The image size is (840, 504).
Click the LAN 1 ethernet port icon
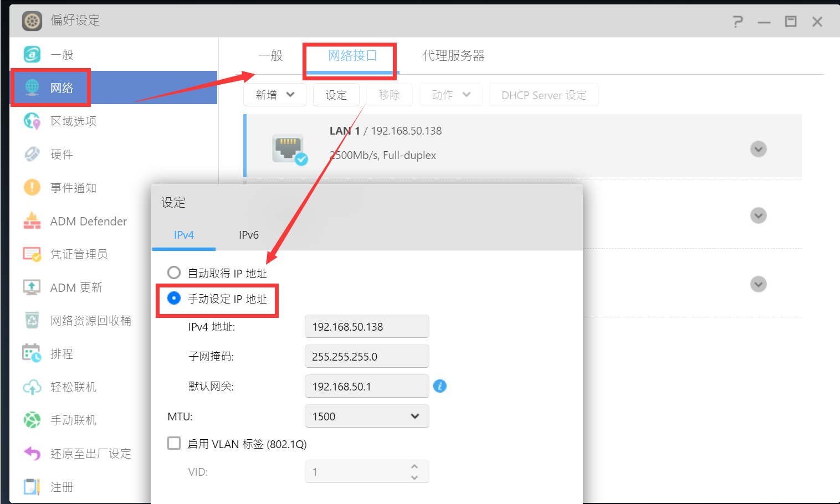[289, 149]
